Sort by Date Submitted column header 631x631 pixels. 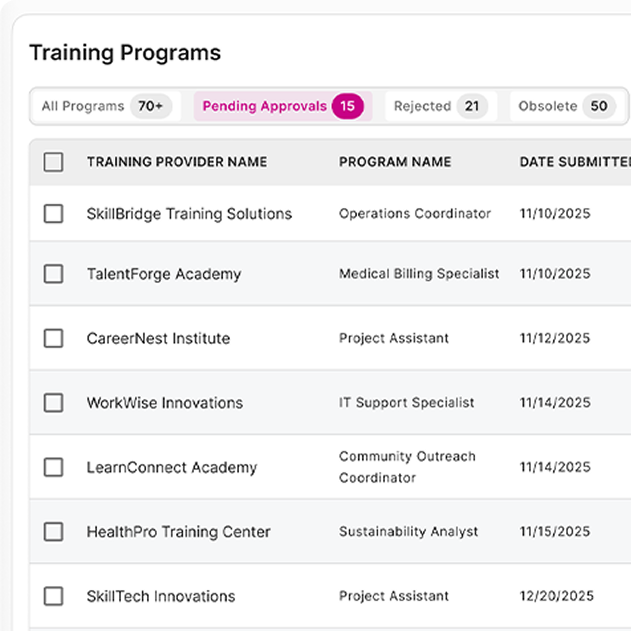coord(574,162)
